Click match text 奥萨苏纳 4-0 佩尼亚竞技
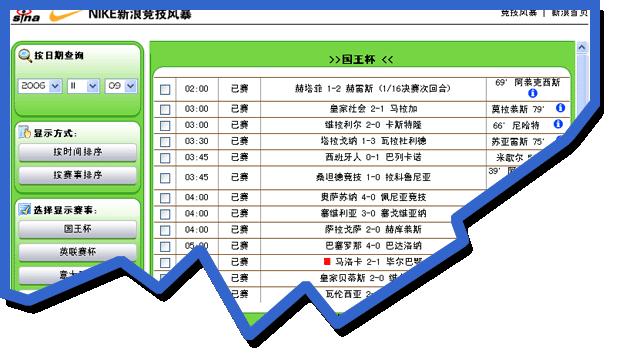The height and width of the screenshot is (360, 620). click(373, 197)
